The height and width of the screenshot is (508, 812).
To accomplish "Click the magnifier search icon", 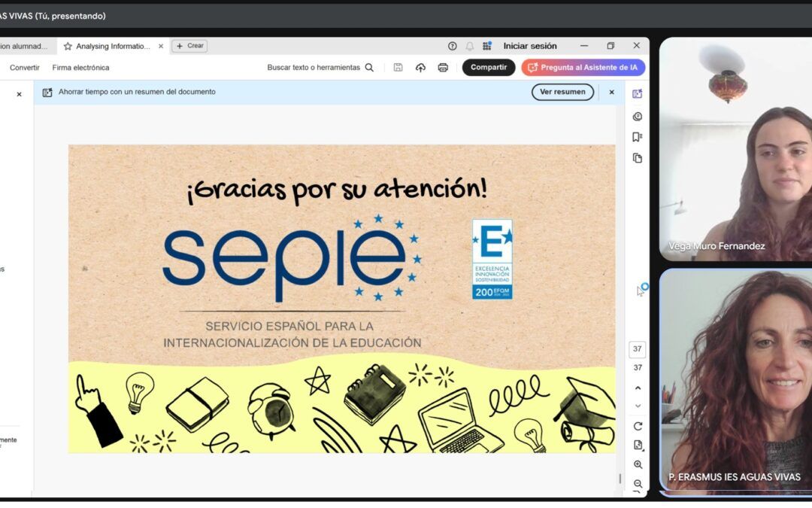I will click(x=369, y=68).
